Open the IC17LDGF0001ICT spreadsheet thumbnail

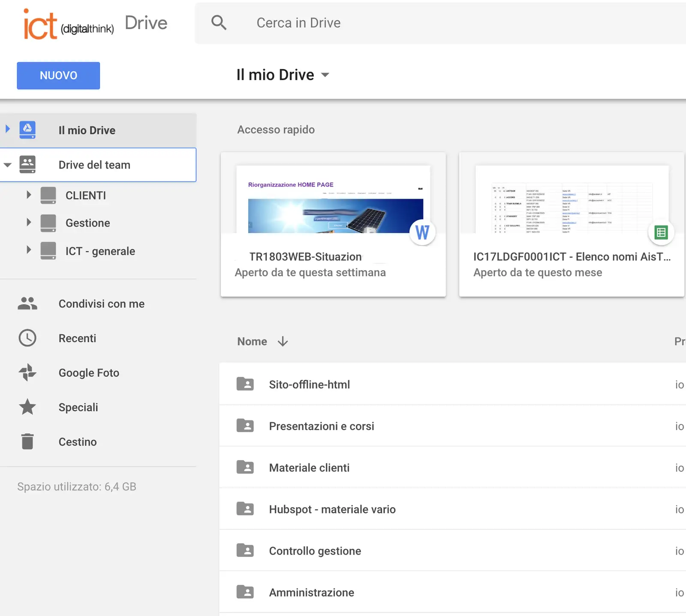pos(572,199)
